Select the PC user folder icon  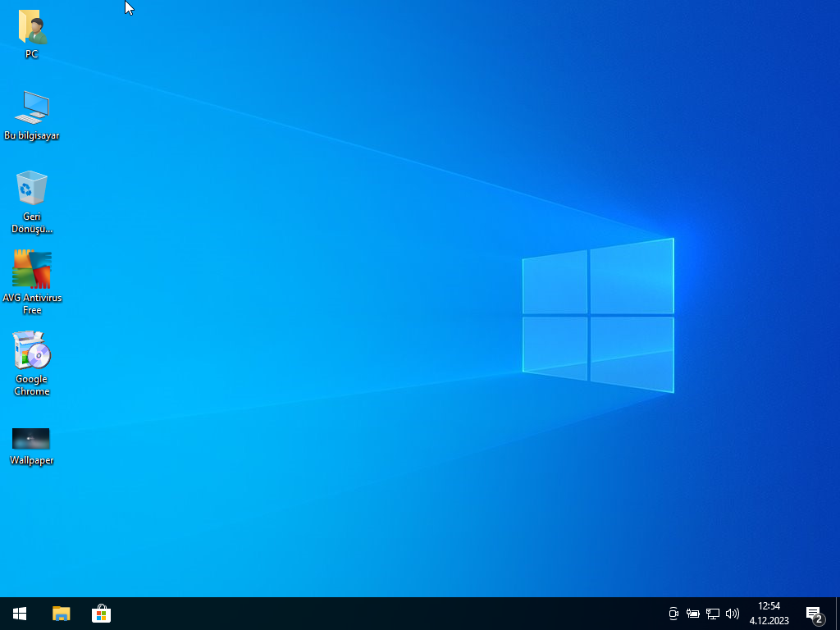pyautogui.click(x=32, y=27)
